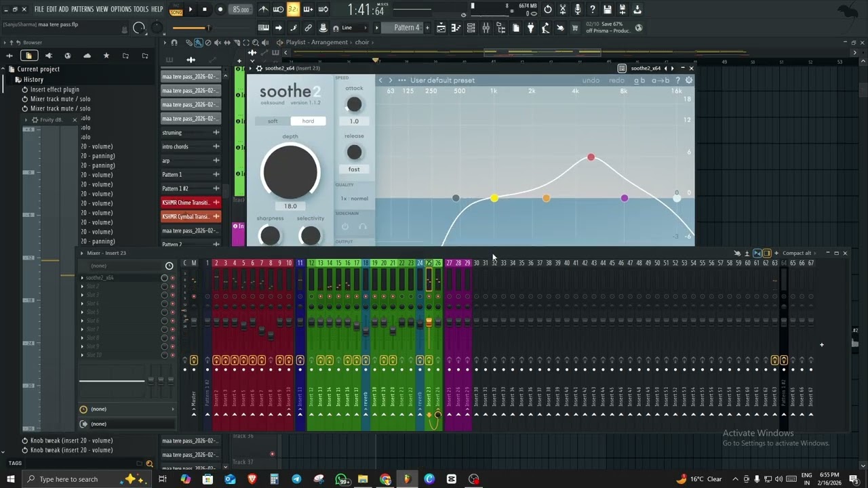This screenshot has height=488, width=868.
Task: Select the 'intro chords' pattern
Action: (x=191, y=146)
